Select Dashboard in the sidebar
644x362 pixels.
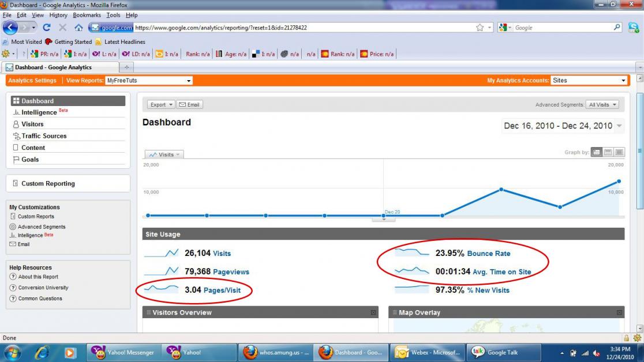(68, 101)
